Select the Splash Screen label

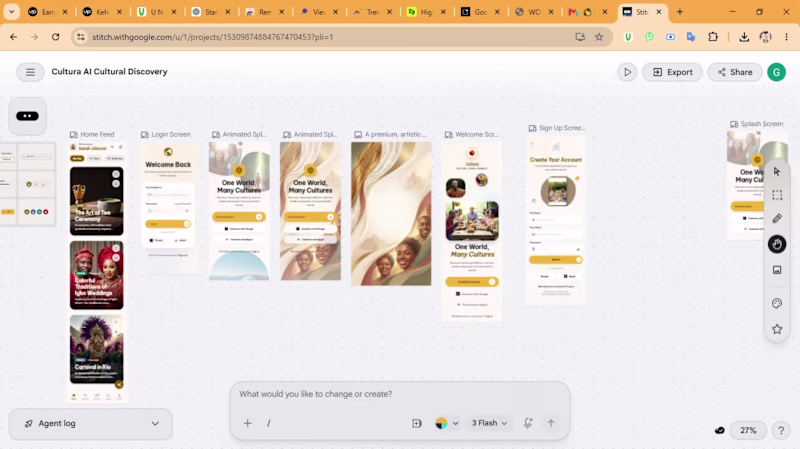(757, 123)
